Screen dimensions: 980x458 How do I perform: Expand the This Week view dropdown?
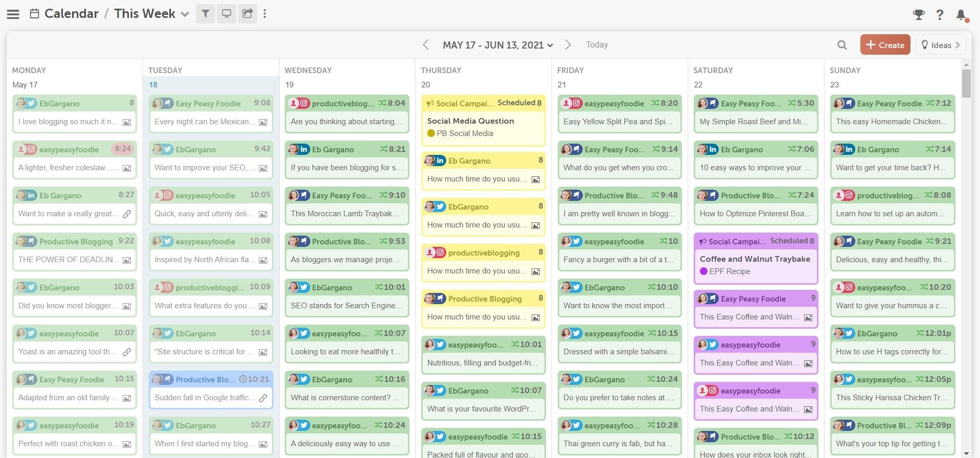tap(185, 14)
